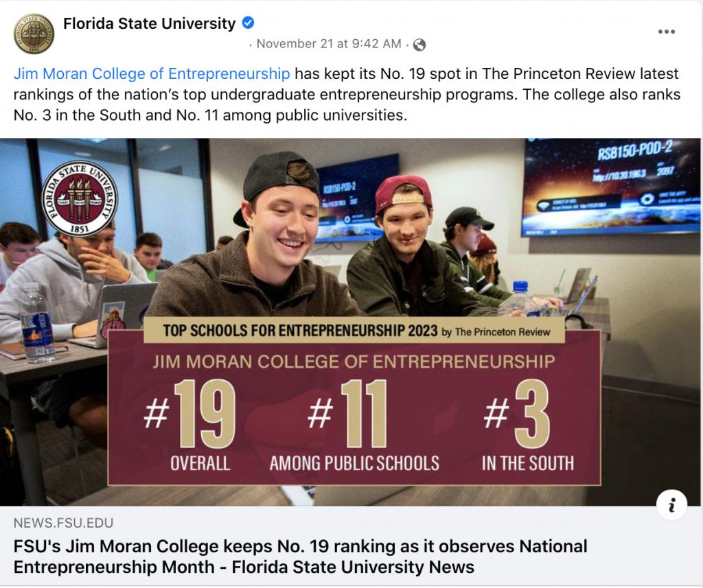703x588 pixels.
Task: Click the #3 In The South graphic
Action: point(527,424)
